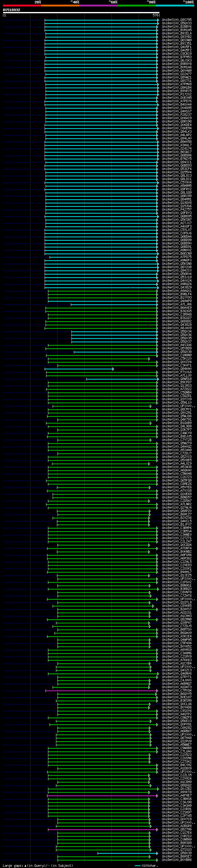Select UniRef100_B4CYH2 label
This screenshot has height=868, width=197.
(x=177, y=765)
